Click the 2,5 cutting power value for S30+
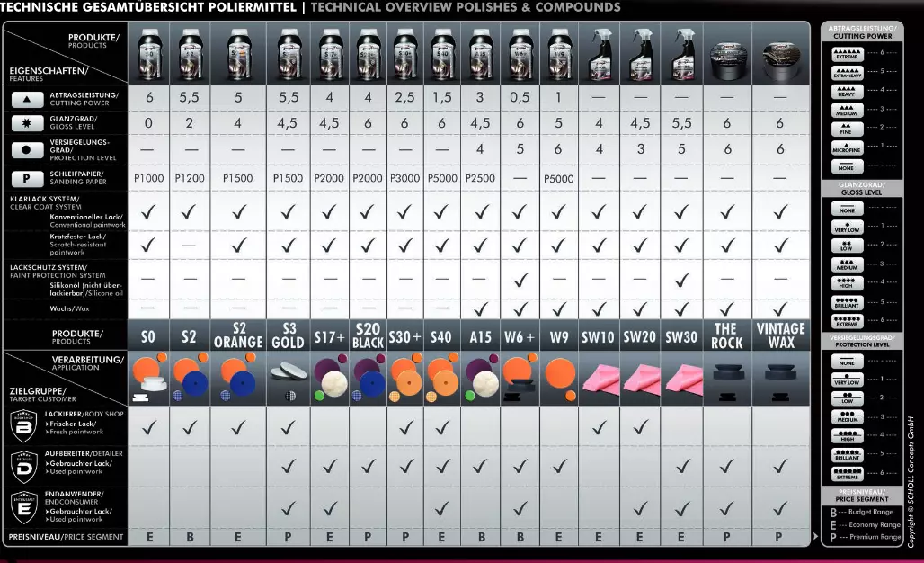The height and width of the screenshot is (563, 924). coord(404,97)
